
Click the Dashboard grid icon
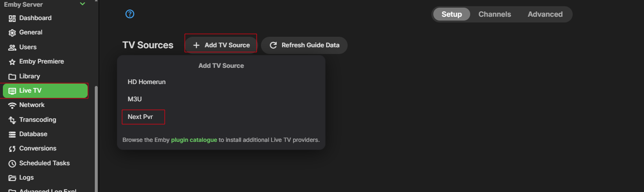12,18
